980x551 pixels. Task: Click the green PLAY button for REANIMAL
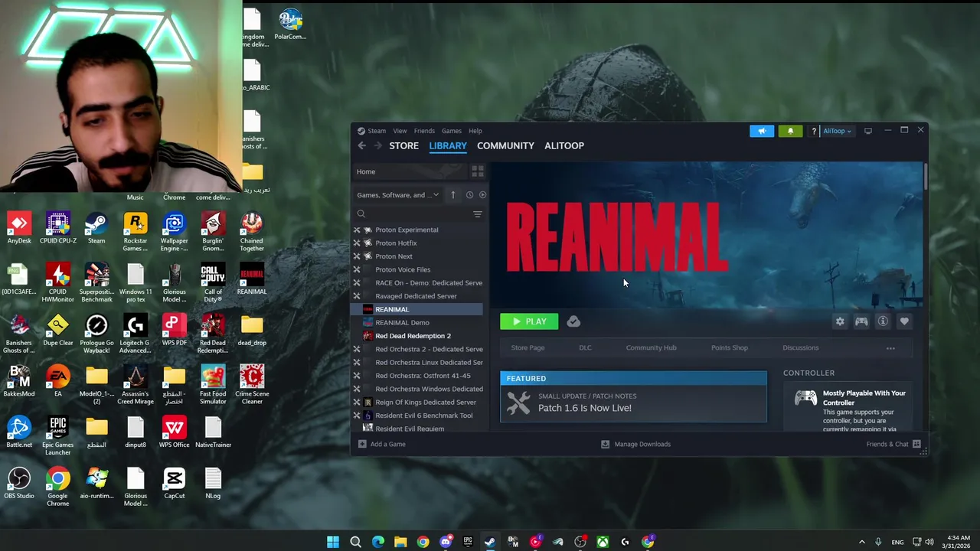pos(529,321)
